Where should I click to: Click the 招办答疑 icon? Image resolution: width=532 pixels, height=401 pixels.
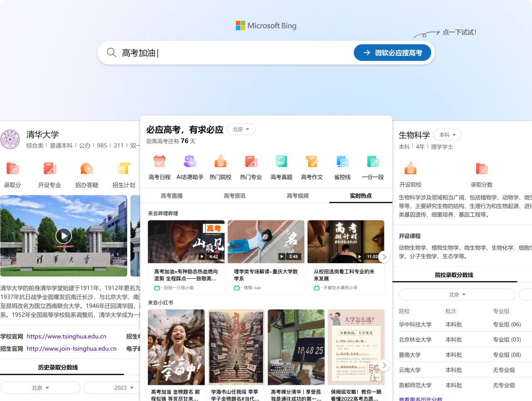[x=87, y=168]
